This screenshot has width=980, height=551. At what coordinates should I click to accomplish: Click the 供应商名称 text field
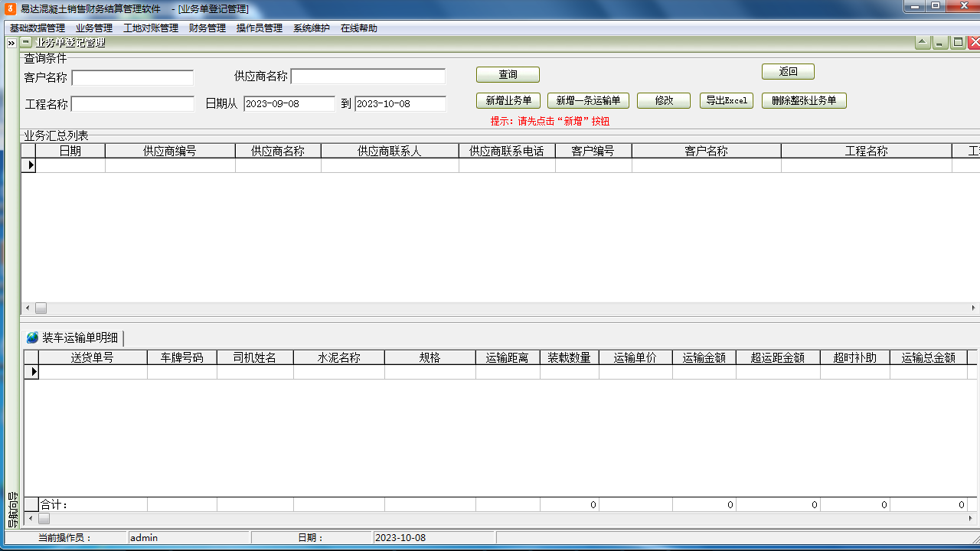point(367,77)
